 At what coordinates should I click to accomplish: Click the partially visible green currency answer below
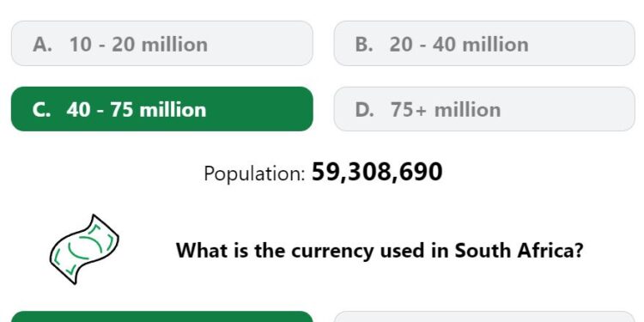161,317
